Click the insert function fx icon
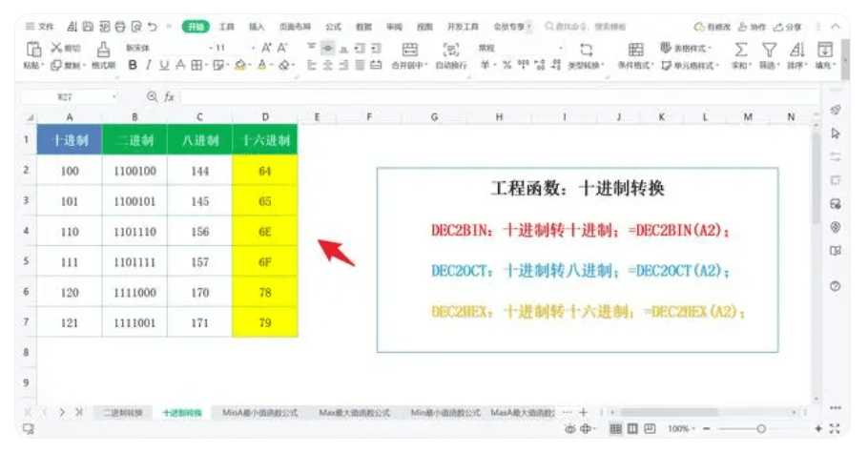Image resolution: width=868 pixels, height=453 pixels. (x=168, y=96)
